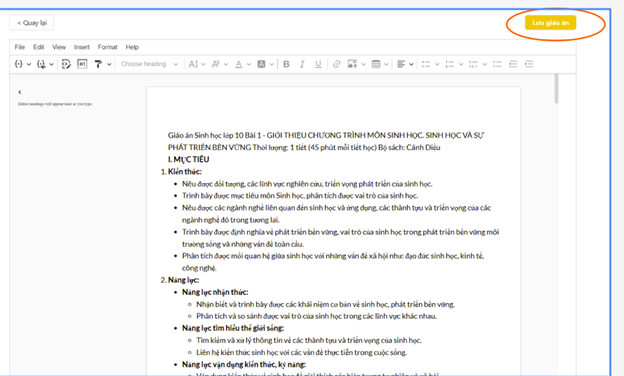Toggle bold formatting
The width and height of the screenshot is (624, 376).
[286, 64]
